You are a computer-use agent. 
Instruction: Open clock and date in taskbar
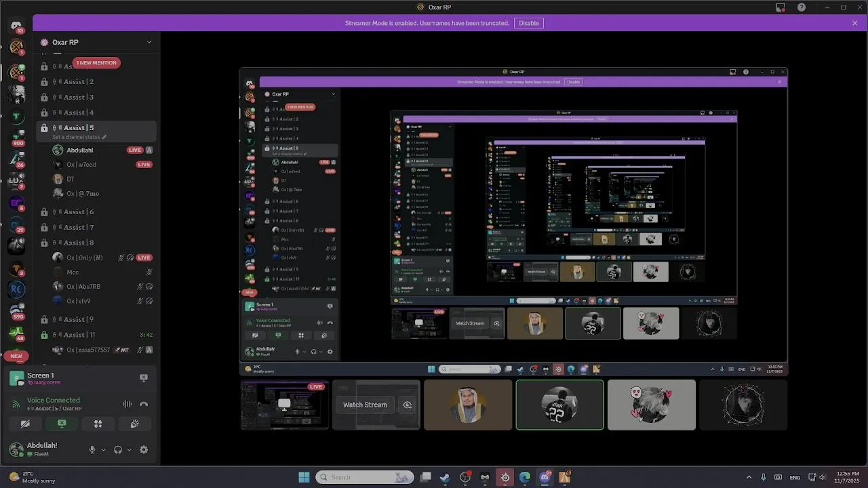(848, 477)
